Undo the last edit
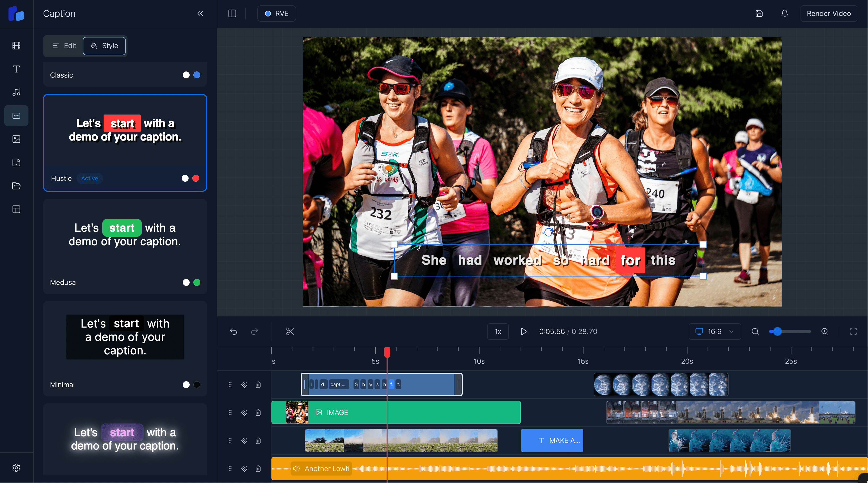This screenshot has height=483, width=868. pos(233,332)
